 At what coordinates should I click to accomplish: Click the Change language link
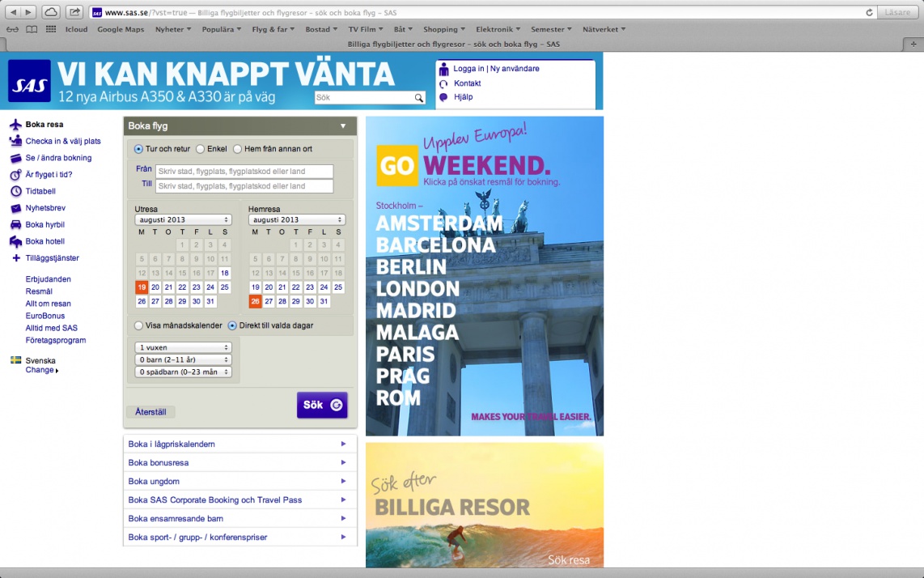(41, 370)
